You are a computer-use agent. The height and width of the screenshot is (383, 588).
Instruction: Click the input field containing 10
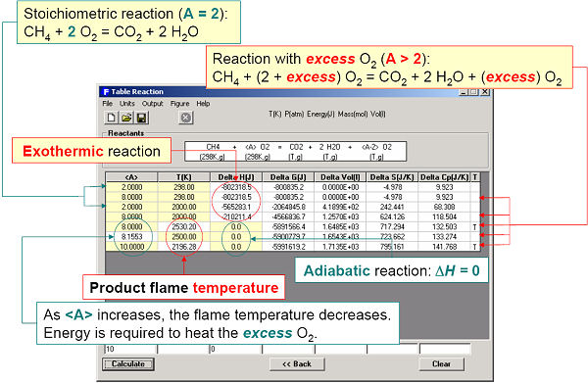click(x=130, y=349)
